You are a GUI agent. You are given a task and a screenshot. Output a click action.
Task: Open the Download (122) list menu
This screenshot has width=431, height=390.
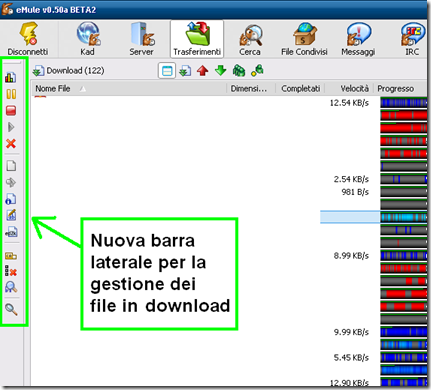pos(69,71)
